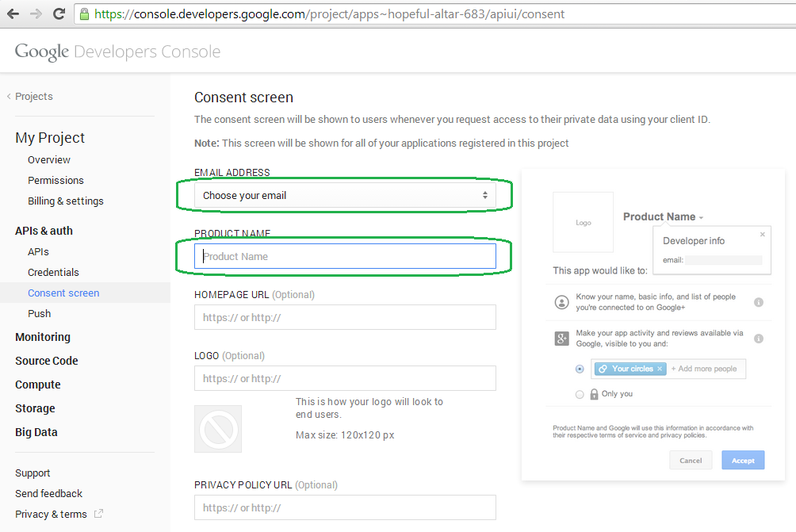Screen dimensions: 796x532
Task: Expand the APIs & auth section
Action: tap(44, 231)
